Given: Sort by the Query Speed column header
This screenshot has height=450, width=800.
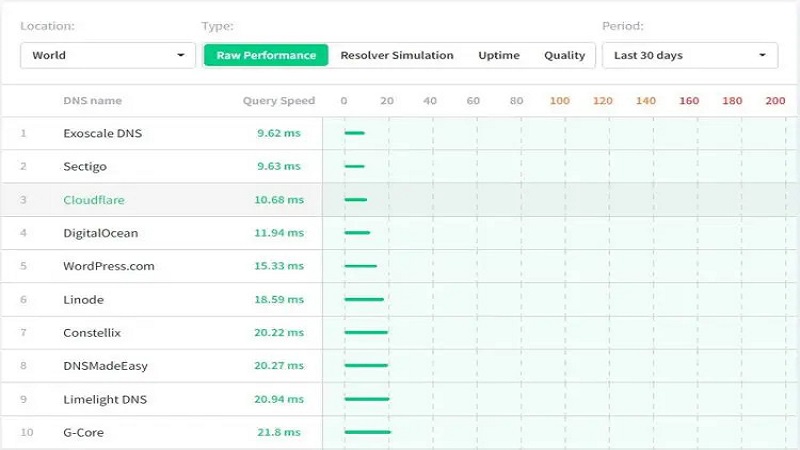Looking at the screenshot, I should coord(278,101).
